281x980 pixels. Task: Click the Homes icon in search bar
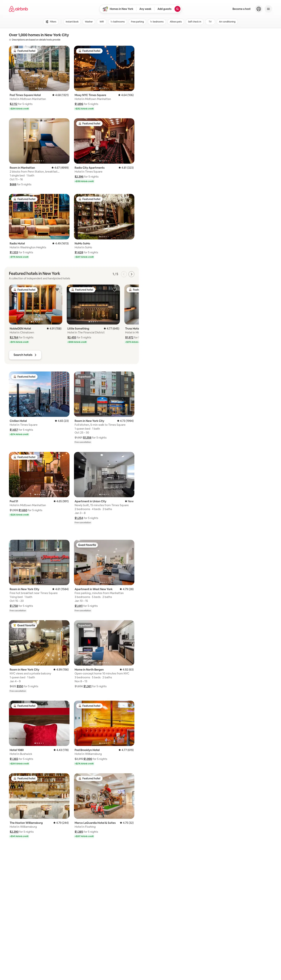[x=105, y=9]
